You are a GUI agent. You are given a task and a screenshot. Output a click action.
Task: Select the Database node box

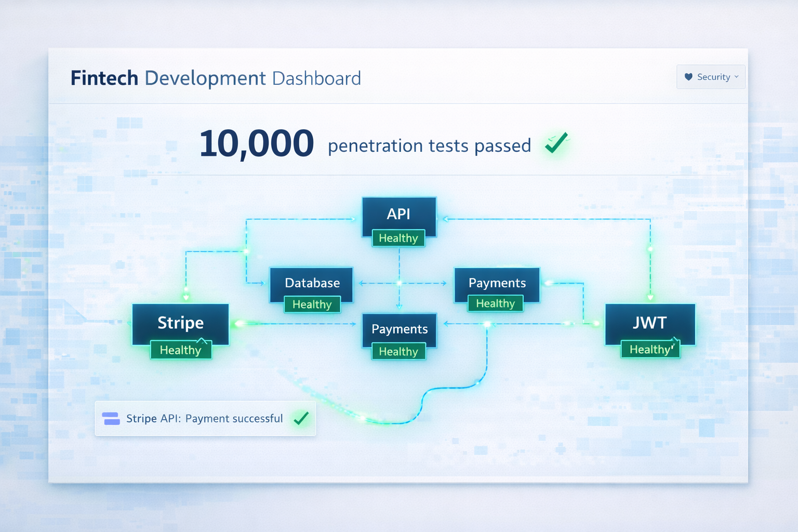[312, 283]
